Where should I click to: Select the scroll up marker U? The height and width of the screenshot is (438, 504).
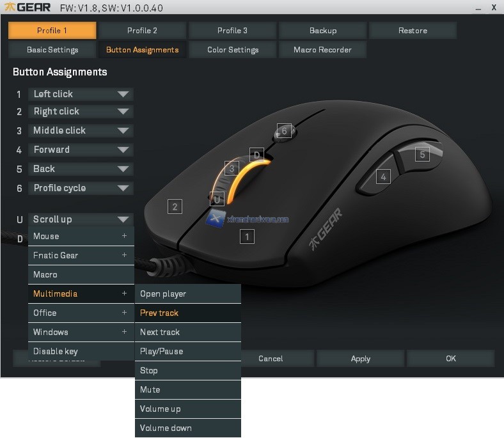click(217, 199)
